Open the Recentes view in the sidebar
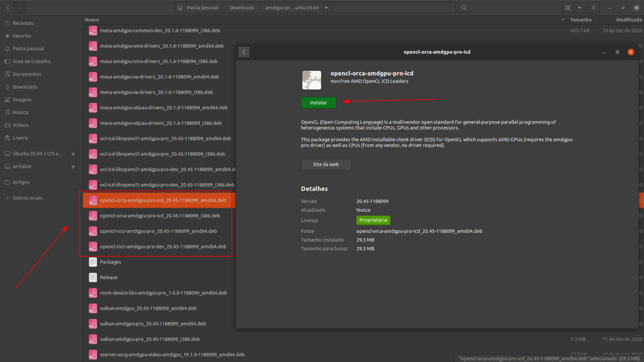This screenshot has width=644, height=362. 22,23
